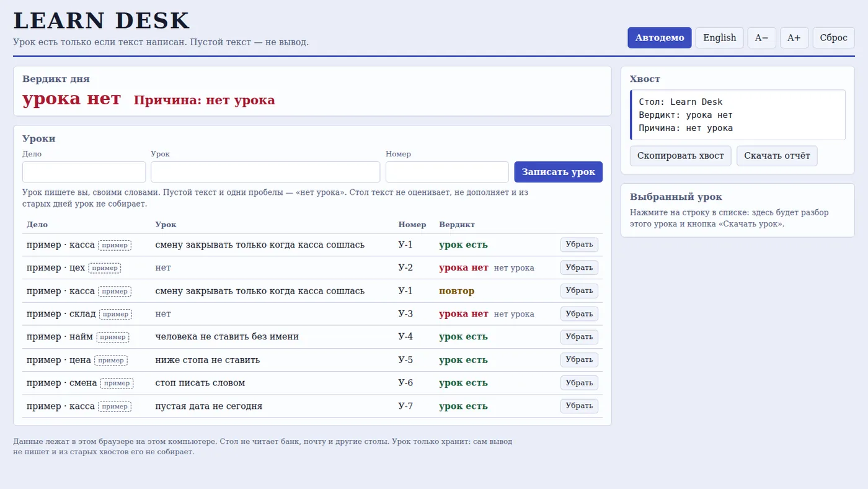
Task: Focus the Дело input field
Action: point(84,172)
